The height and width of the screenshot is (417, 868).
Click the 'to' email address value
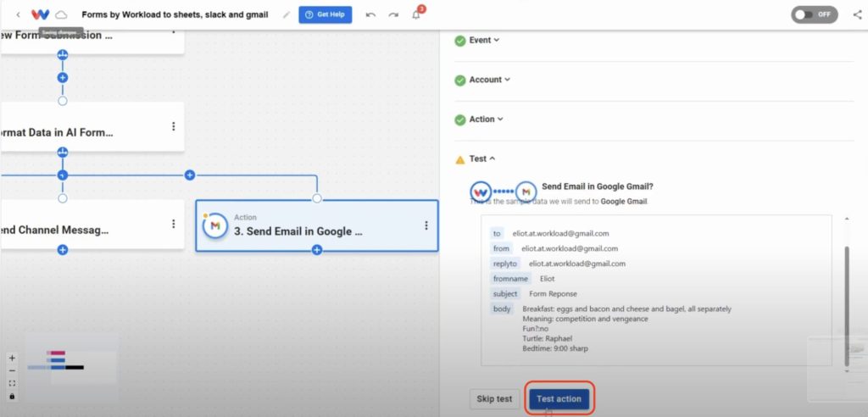(x=561, y=234)
